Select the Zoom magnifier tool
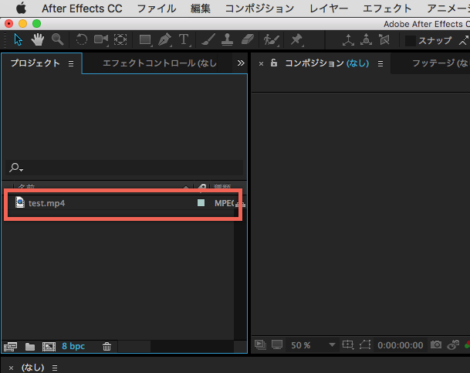The image size is (470, 373). coord(57,40)
